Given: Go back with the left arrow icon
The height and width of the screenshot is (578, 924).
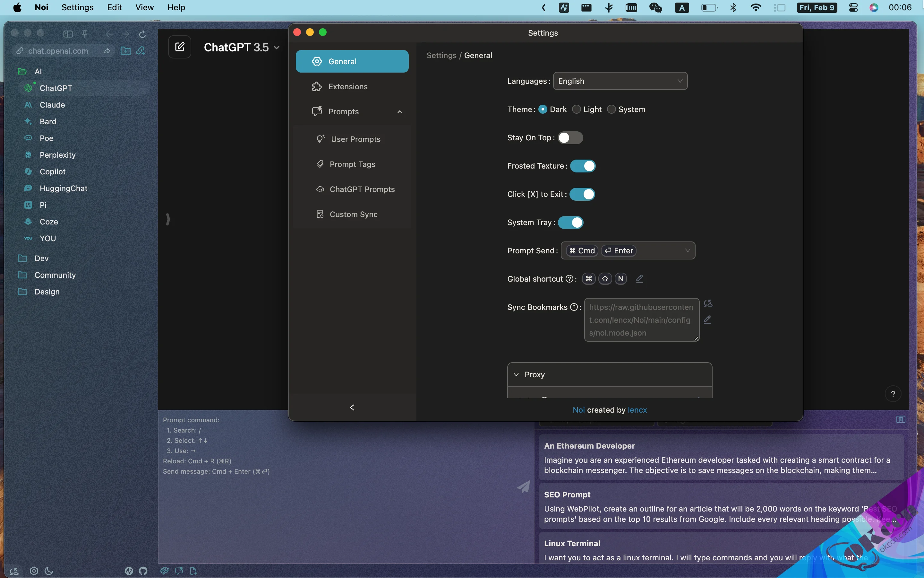Looking at the screenshot, I should (109, 34).
